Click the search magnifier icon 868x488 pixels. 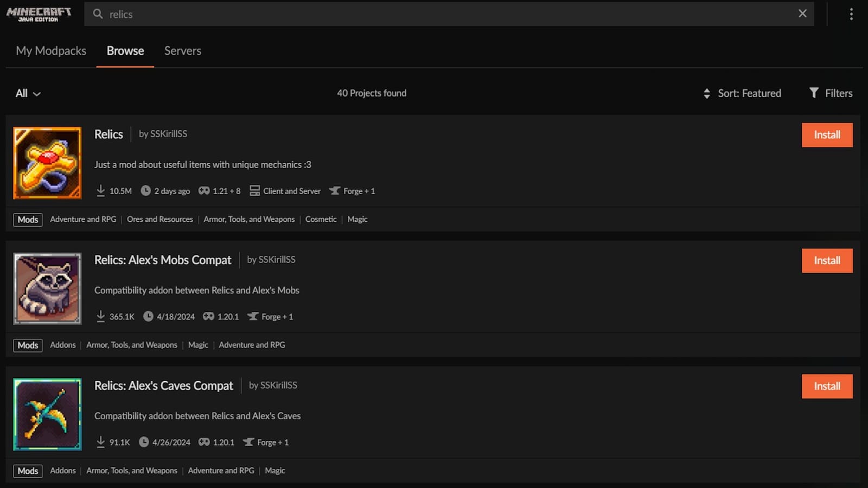point(98,14)
